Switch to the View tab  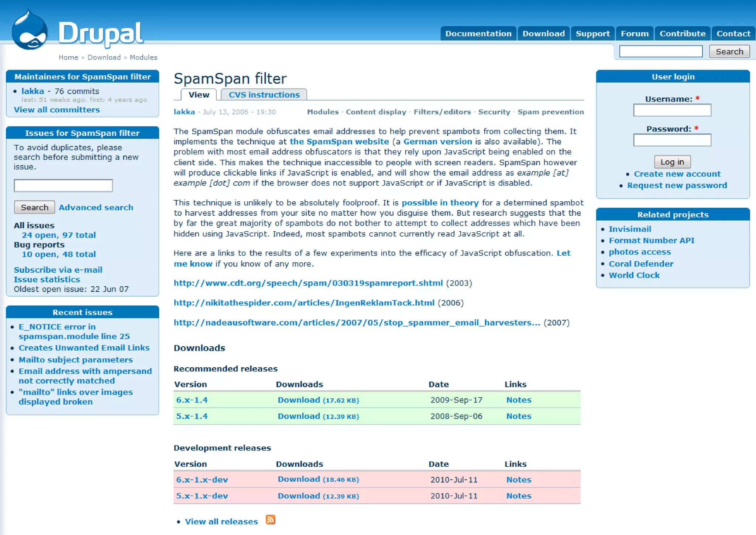click(199, 95)
